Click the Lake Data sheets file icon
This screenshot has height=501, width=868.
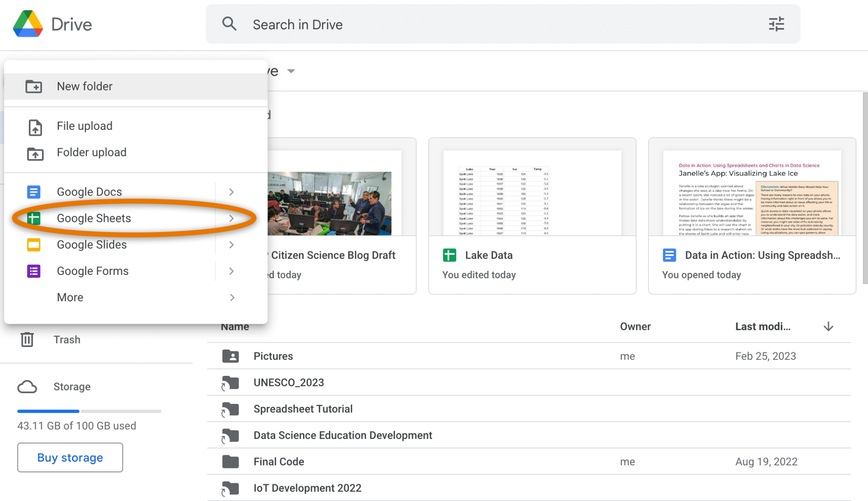[449, 255]
